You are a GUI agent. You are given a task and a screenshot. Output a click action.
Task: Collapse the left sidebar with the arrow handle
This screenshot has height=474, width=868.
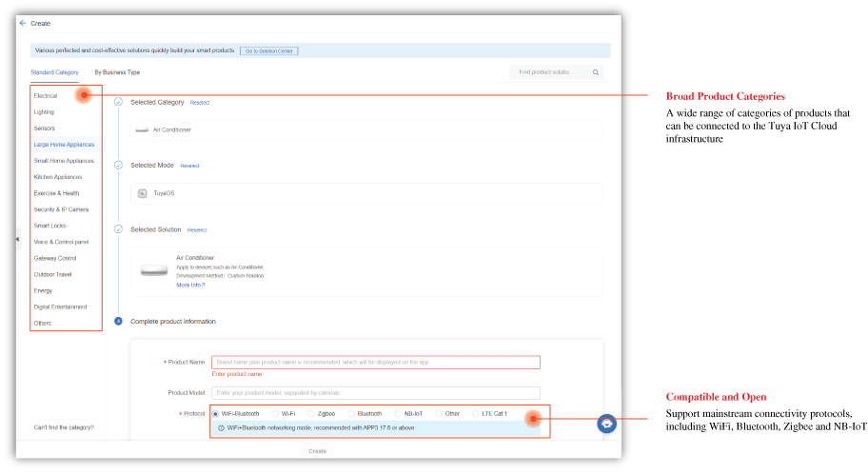(17, 241)
